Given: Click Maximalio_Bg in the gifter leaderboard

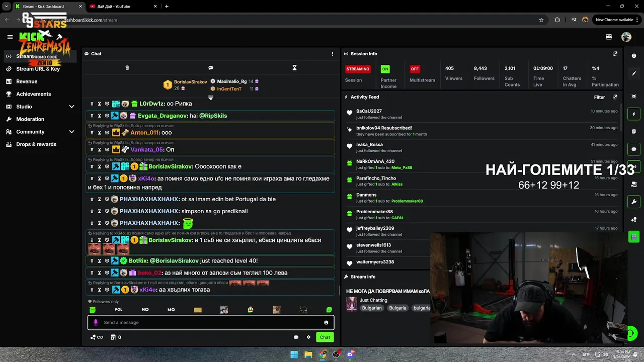Looking at the screenshot, I should coord(231,81).
